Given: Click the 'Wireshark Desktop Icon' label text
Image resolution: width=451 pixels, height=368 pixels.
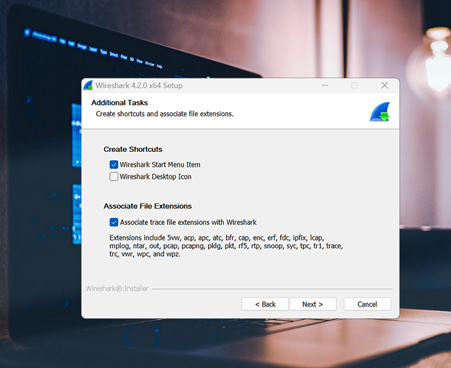Looking at the screenshot, I should click(156, 177).
